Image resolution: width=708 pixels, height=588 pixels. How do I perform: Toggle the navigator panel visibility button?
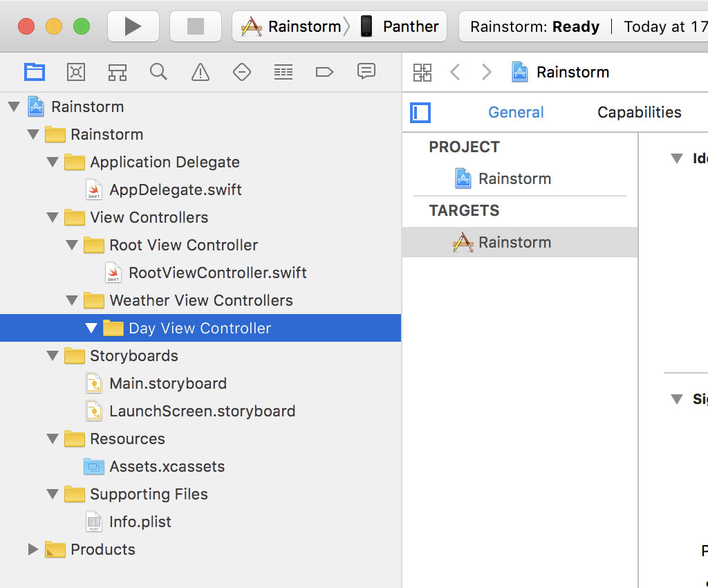(420, 111)
